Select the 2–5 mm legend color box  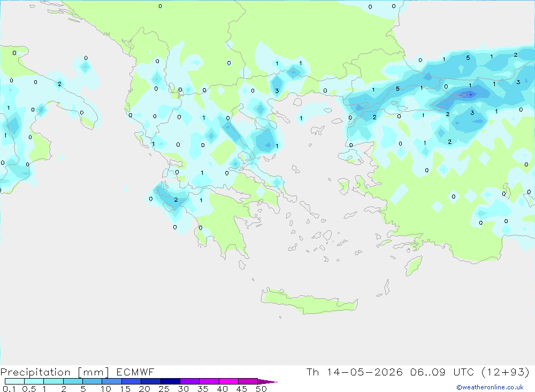click(73, 381)
